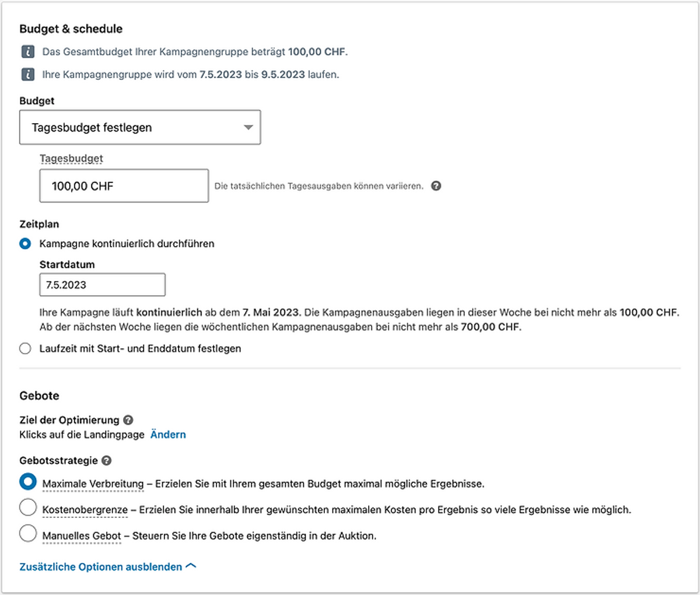Open help icon beside Gebotsstrategie
The height and width of the screenshot is (595, 700).
(x=106, y=460)
